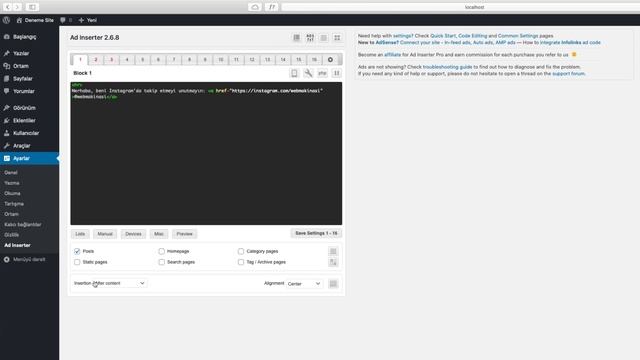
Task: Open the Ortam media menu with icon
Action: click(x=29, y=66)
